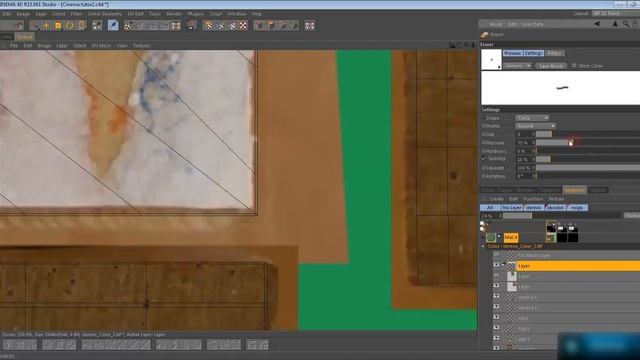The image size is (640, 360).
Task: Select the Move tool in top toolbar
Action: 46,26
